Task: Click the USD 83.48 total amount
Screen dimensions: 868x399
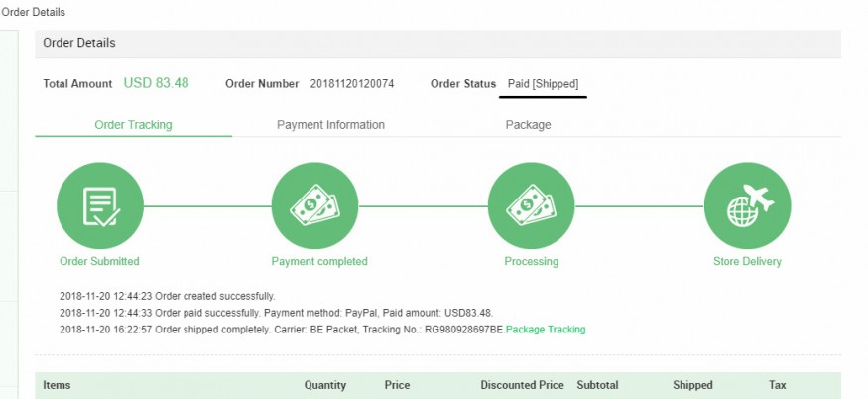Action: click(156, 83)
